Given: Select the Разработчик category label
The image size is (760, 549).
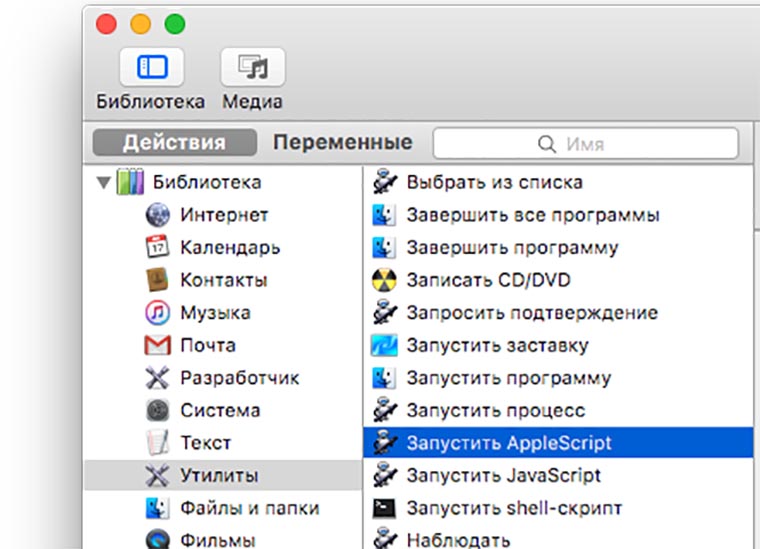Looking at the screenshot, I should tap(240, 378).
